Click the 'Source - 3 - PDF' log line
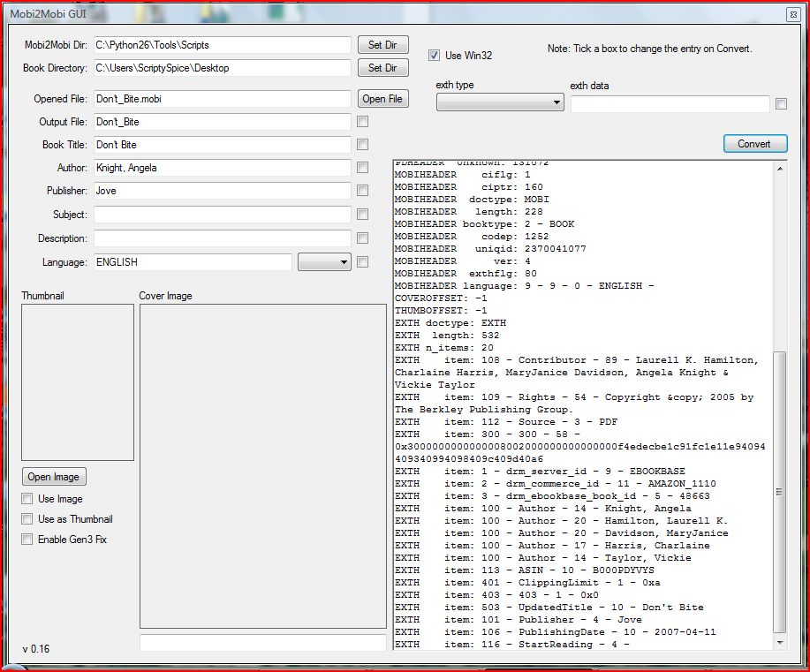 tap(506, 421)
